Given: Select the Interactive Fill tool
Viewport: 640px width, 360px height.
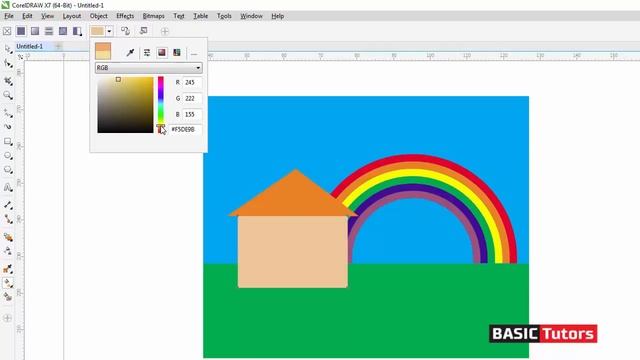Looking at the screenshot, I should (x=8, y=283).
